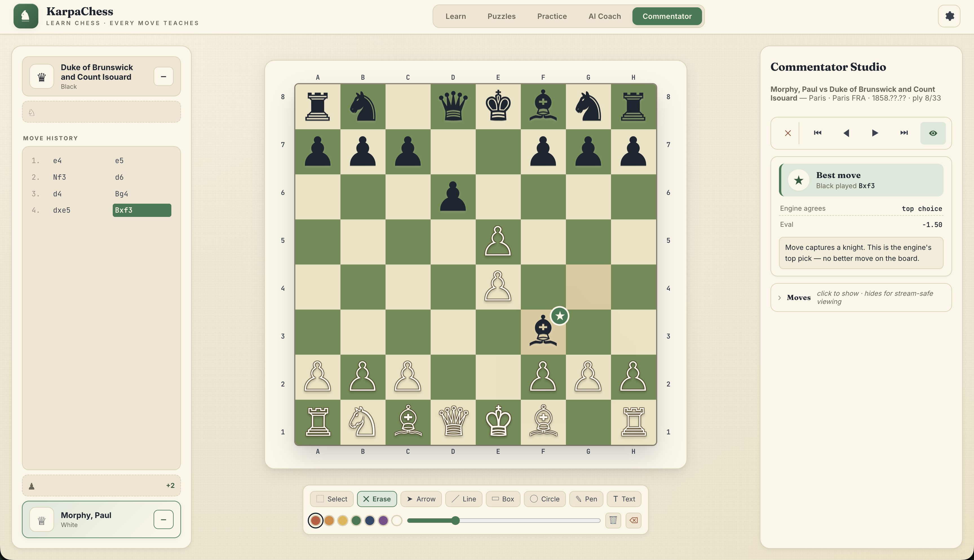Select the green annotation color swatch

(356, 520)
